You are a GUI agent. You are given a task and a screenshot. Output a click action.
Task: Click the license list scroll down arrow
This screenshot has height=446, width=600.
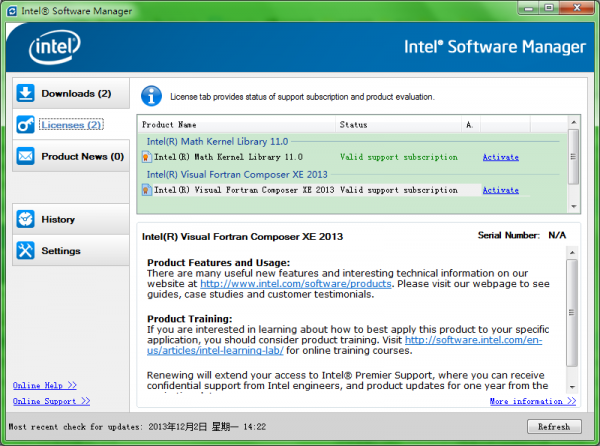click(x=574, y=207)
